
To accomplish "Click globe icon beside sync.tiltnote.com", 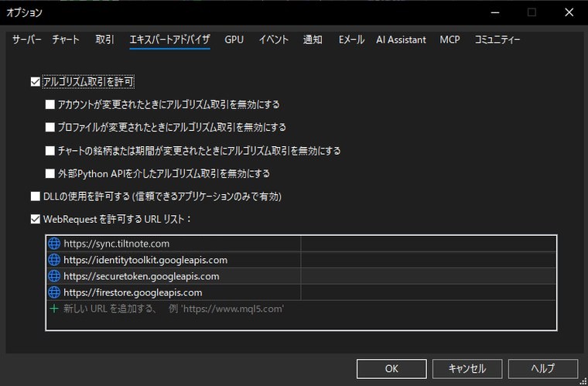I will [54, 244].
